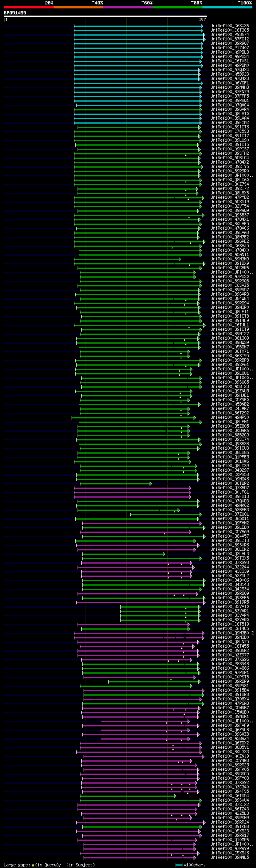Click the UniRef100_B0LVF5 label

pos(230,224)
